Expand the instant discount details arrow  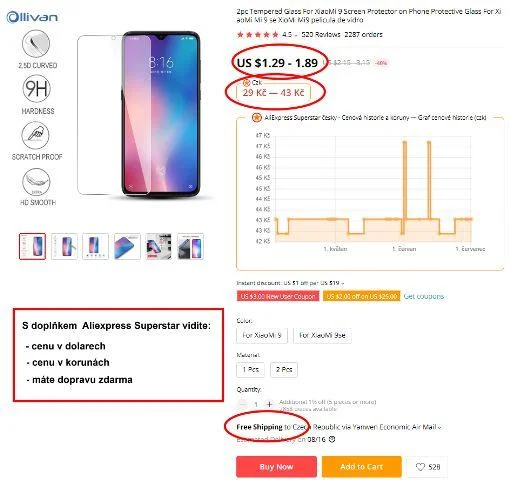[x=342, y=283]
